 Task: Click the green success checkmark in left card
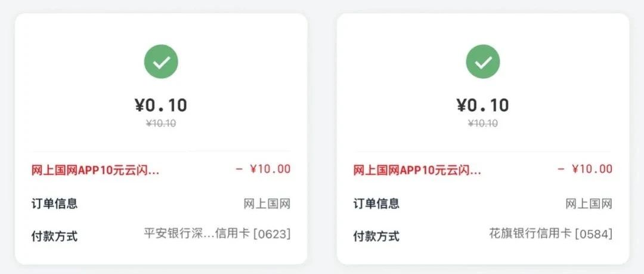click(161, 61)
